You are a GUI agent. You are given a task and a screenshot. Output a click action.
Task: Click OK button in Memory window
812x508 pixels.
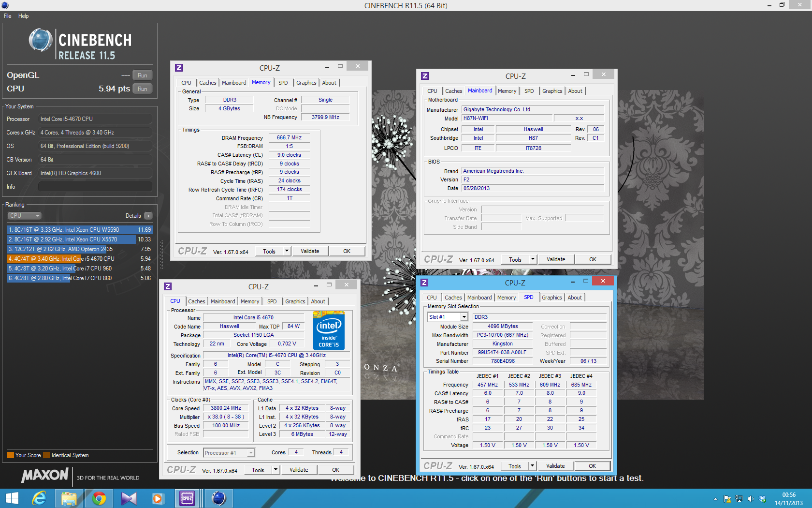click(x=347, y=251)
